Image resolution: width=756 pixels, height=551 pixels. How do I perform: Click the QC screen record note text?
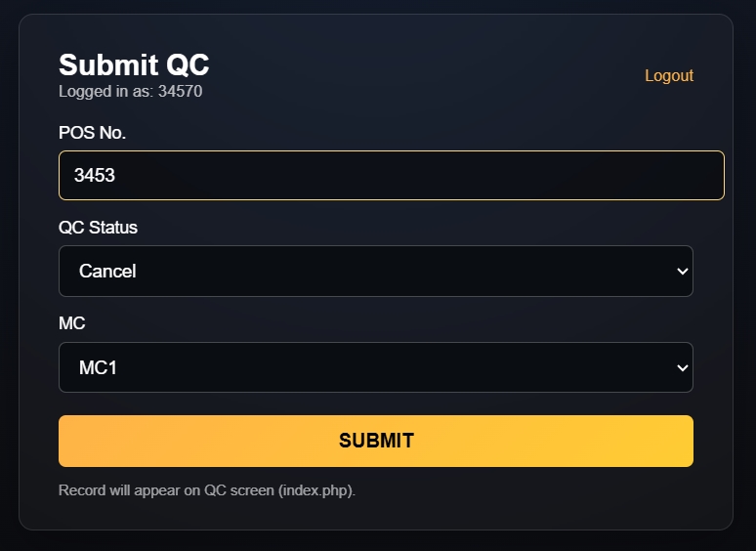click(x=206, y=489)
